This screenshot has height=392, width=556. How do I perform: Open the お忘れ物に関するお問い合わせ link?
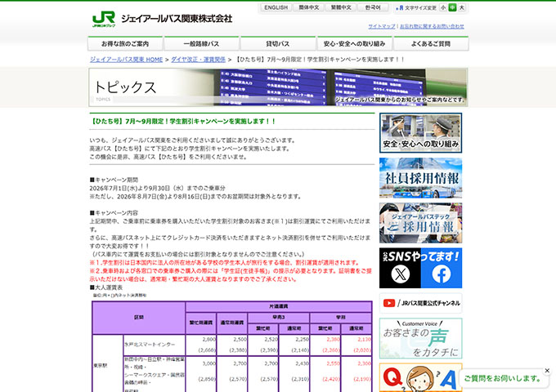pos(432,26)
